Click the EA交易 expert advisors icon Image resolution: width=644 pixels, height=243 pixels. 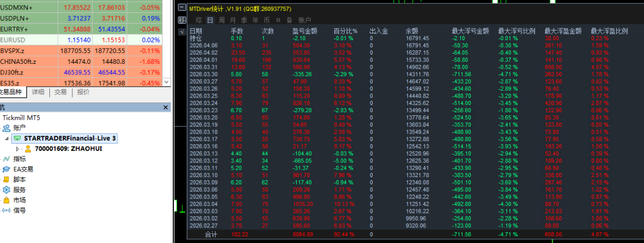click(x=6, y=169)
